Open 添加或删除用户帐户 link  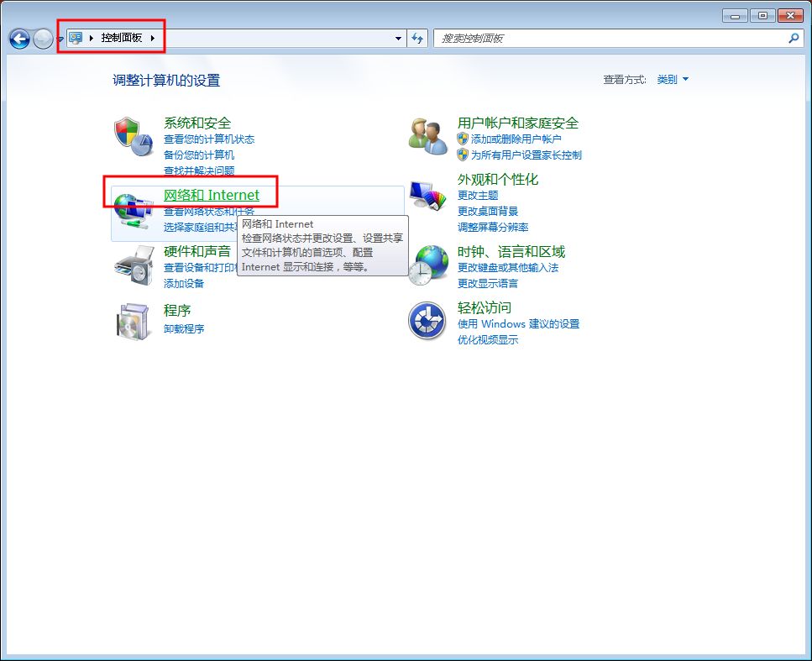(x=516, y=139)
